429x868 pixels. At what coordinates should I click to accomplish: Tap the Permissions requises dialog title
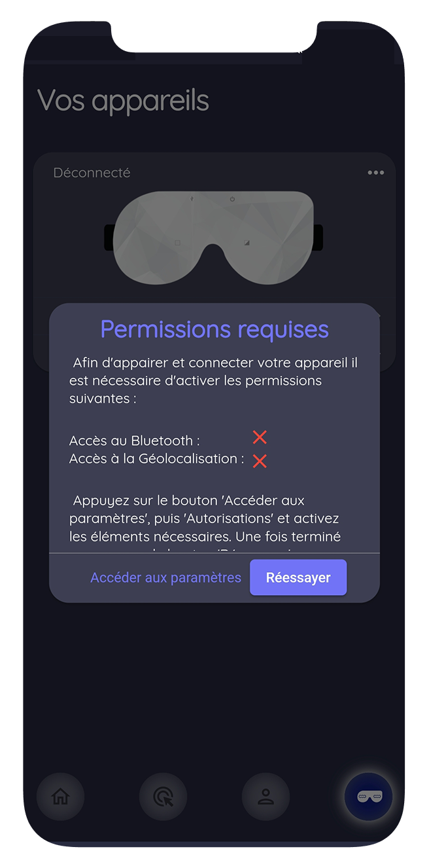(x=214, y=329)
